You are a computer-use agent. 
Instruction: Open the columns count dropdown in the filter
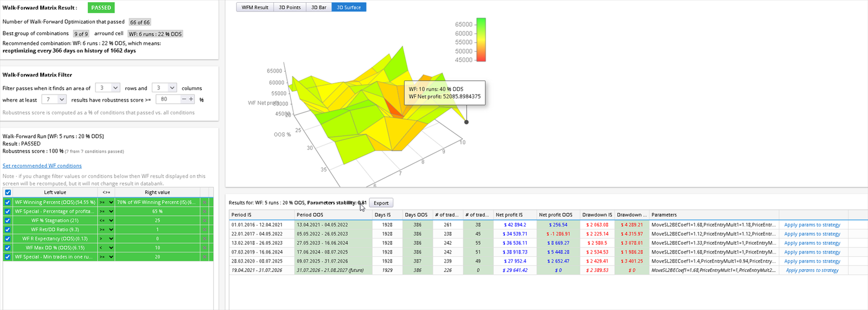(x=164, y=88)
